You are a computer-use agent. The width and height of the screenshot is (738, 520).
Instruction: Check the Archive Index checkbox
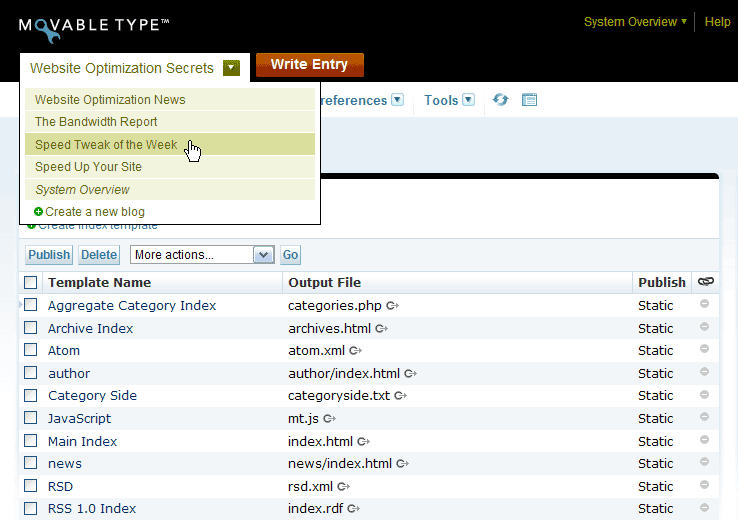click(x=31, y=328)
